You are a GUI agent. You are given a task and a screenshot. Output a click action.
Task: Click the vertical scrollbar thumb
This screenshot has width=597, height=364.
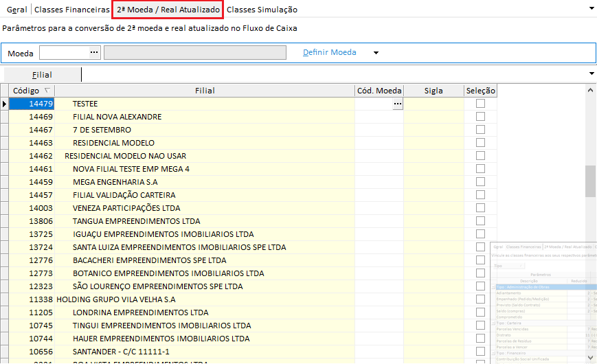pyautogui.click(x=590, y=181)
